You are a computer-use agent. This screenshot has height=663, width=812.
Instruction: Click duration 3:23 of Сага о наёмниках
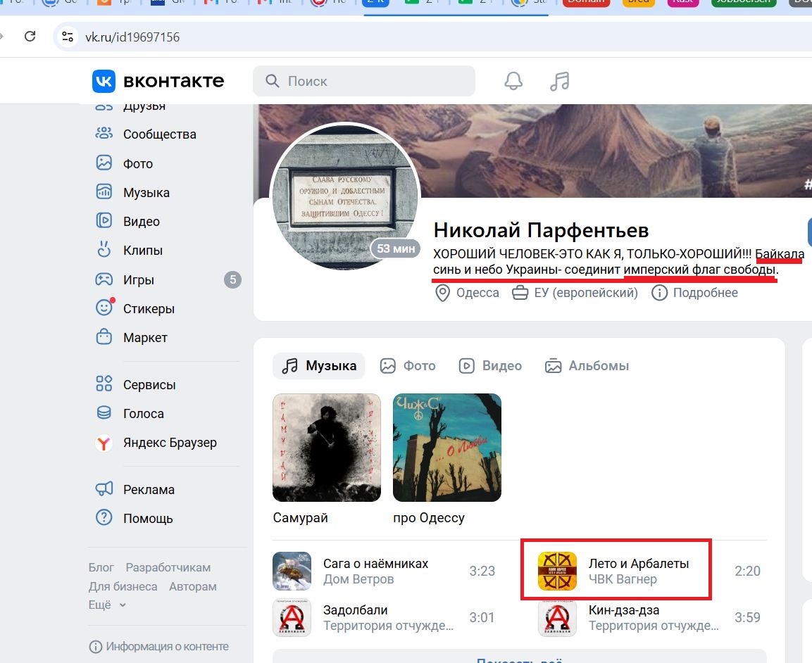click(x=482, y=571)
